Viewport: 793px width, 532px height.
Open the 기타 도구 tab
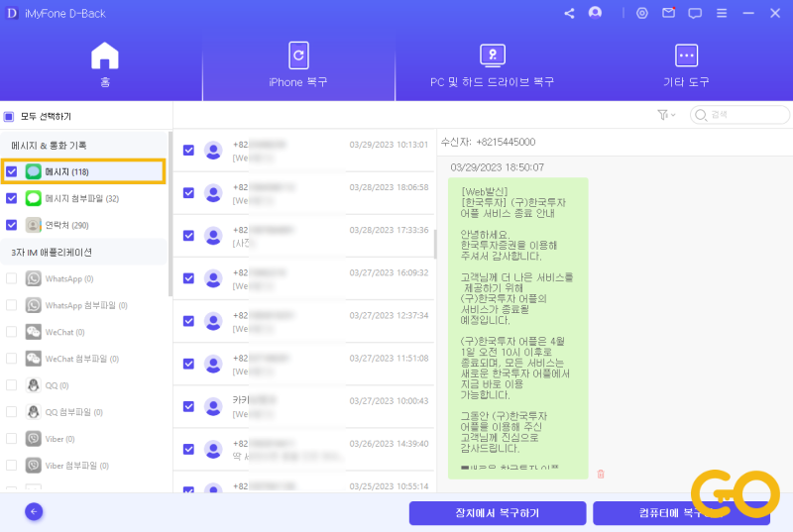pyautogui.click(x=686, y=65)
